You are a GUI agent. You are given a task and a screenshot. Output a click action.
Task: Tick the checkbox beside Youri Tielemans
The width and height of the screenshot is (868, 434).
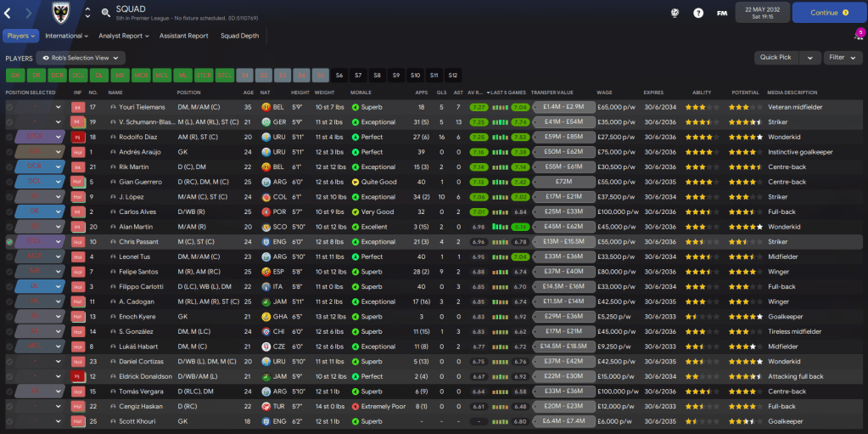click(x=9, y=108)
